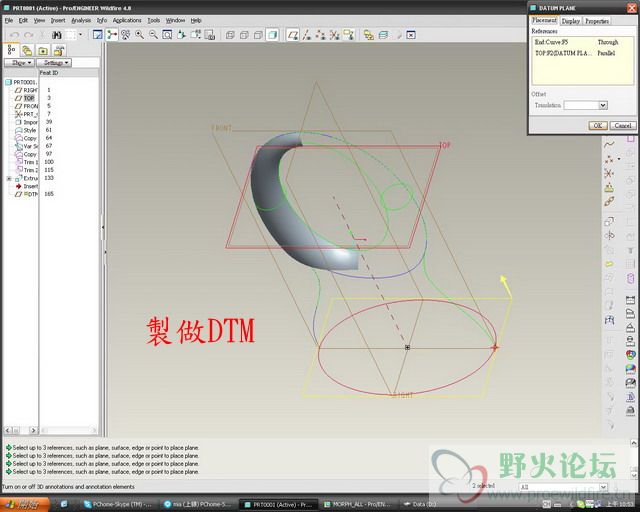Viewport: 640px width, 512px height.
Task: Switch to MORPH_ALL Pro/ENGINEER taskbar window
Action: tap(358, 505)
